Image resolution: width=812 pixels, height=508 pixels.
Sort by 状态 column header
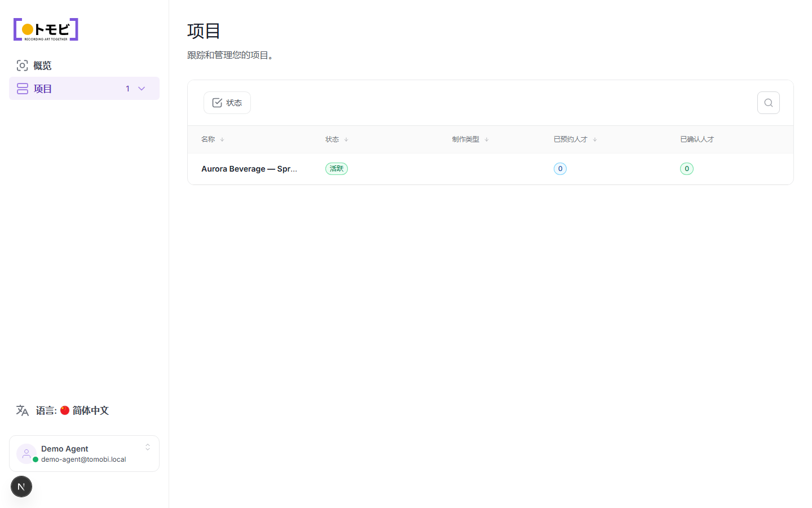pyautogui.click(x=337, y=139)
